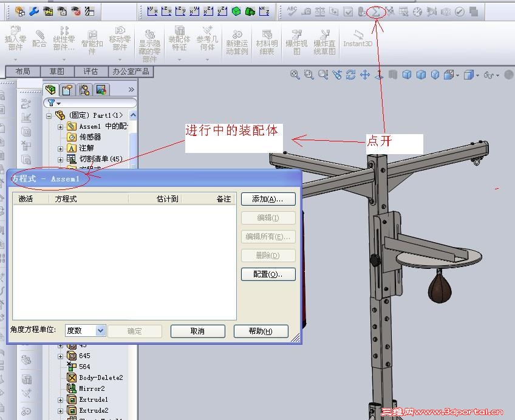Click dropdown arrow under 插入零部件
Viewport: 515px width, 420px height.
point(15,59)
